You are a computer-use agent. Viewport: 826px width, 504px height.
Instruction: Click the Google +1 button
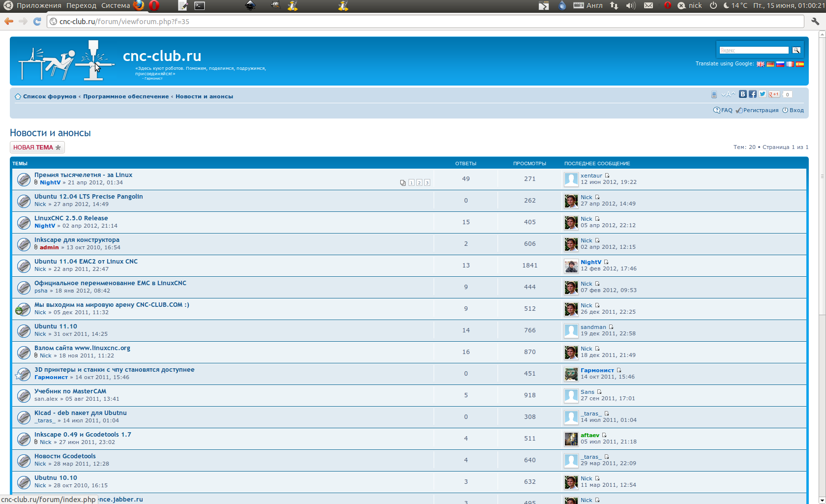774,94
